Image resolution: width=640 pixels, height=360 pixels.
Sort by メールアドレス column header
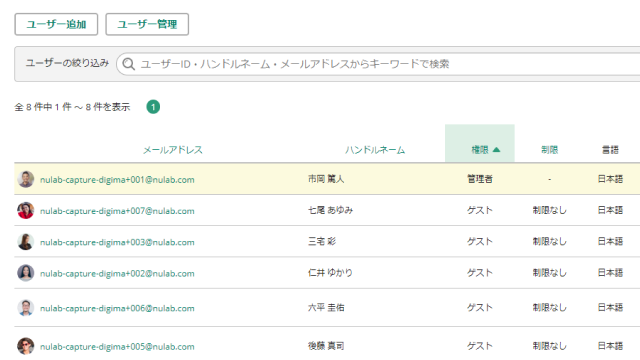(173, 150)
